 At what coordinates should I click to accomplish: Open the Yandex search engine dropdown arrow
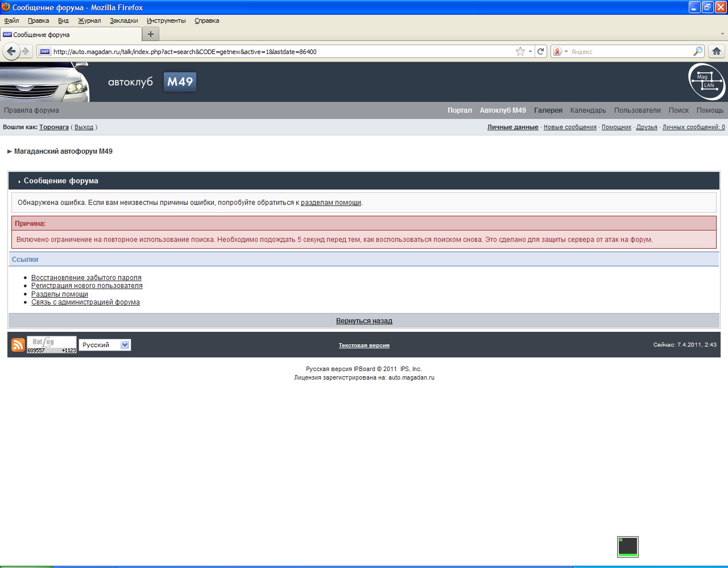point(566,51)
